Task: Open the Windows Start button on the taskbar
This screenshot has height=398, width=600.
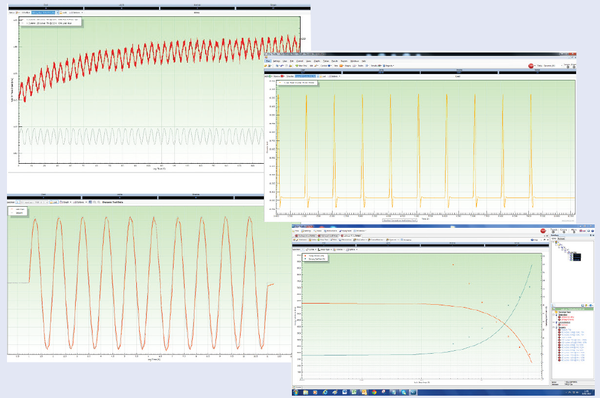Action: click(297, 392)
